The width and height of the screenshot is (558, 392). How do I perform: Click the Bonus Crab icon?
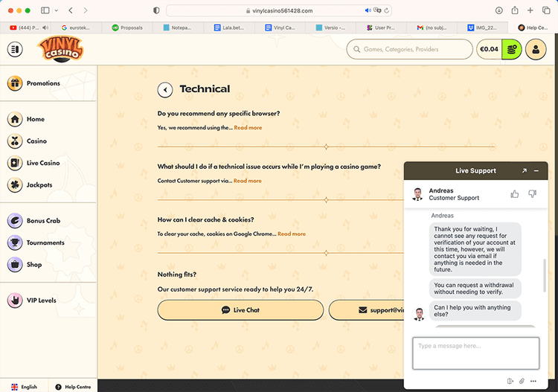point(15,220)
